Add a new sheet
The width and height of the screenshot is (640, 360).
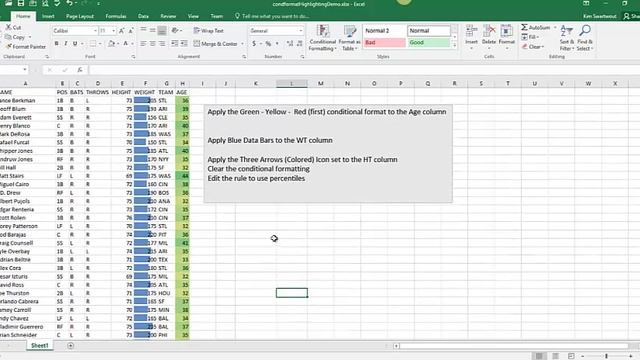(x=71, y=346)
